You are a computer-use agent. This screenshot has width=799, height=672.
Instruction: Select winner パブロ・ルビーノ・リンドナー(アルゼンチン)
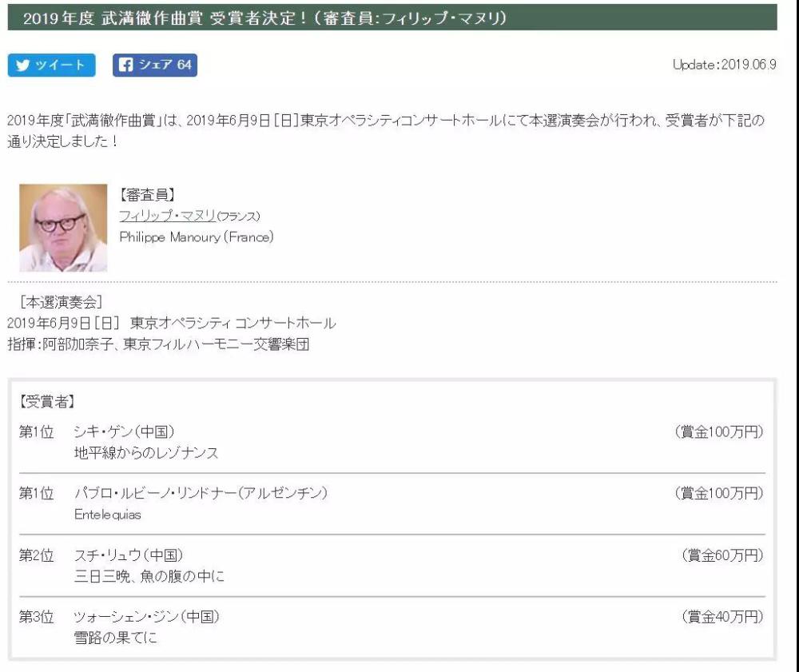[x=201, y=494]
